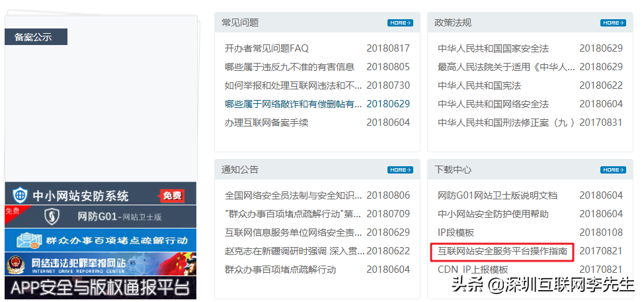Image resolution: width=644 pixels, height=302 pixels.
Task: Open 群众办事百项堵点疏解行动 blue banner
Action: [101, 240]
